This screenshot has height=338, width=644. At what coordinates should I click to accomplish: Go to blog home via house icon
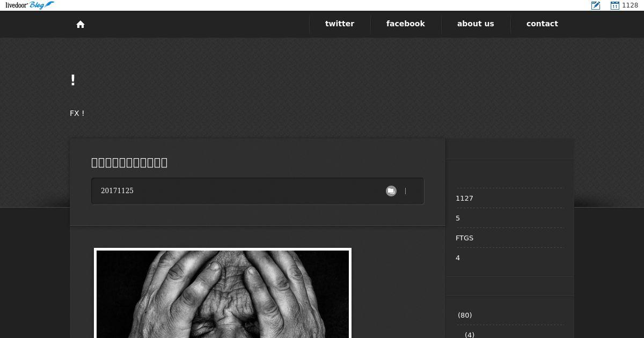tap(80, 24)
